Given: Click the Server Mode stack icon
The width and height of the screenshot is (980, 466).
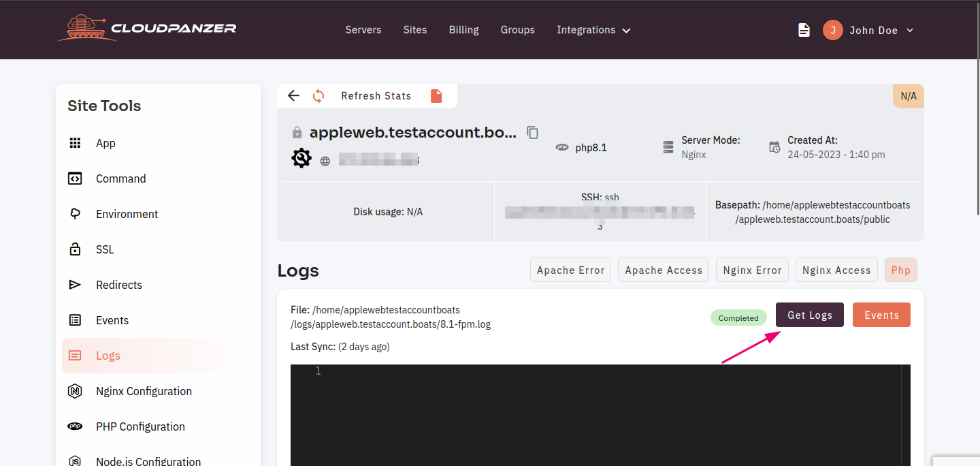Looking at the screenshot, I should 668,147.
